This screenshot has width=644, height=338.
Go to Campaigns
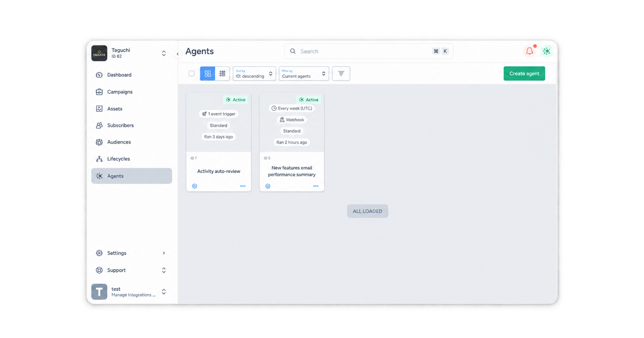[132, 92]
